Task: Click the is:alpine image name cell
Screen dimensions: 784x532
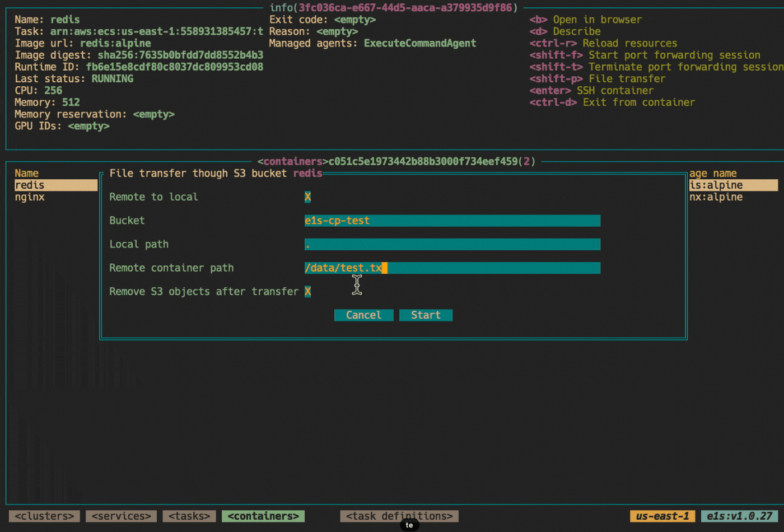Action: coord(733,185)
